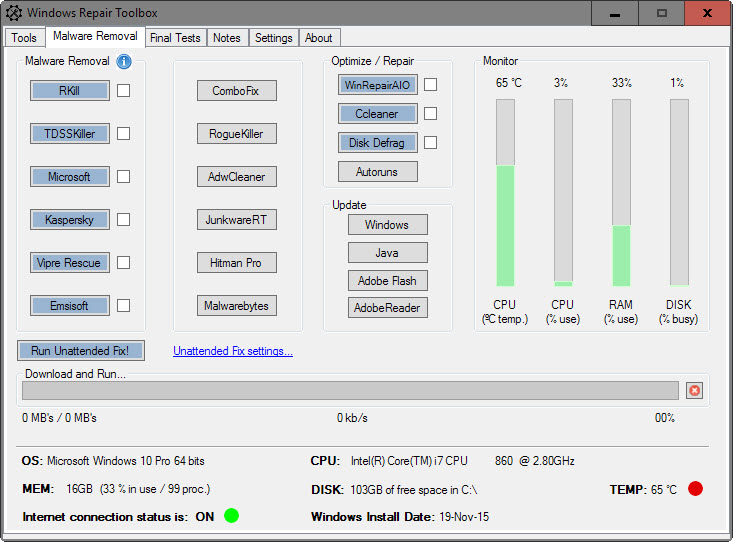Run TDSSKiller
Viewport: 733px width, 542px height.
point(70,133)
